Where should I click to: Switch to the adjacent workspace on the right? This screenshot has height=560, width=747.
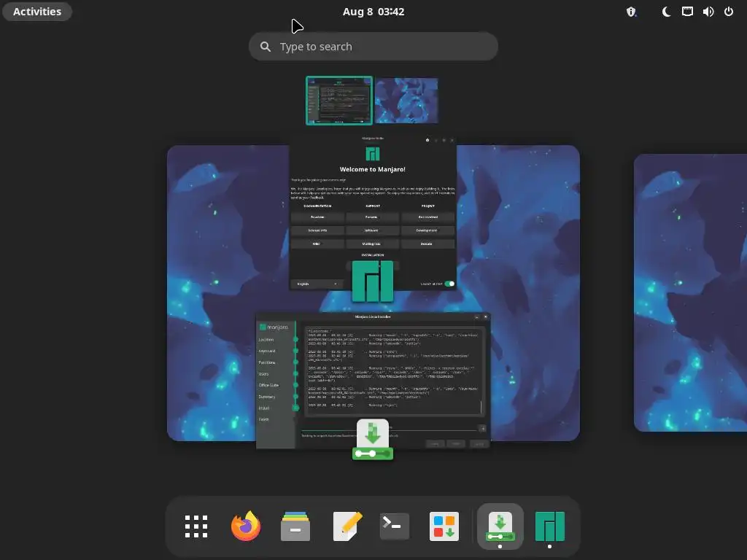pyautogui.click(x=691, y=292)
